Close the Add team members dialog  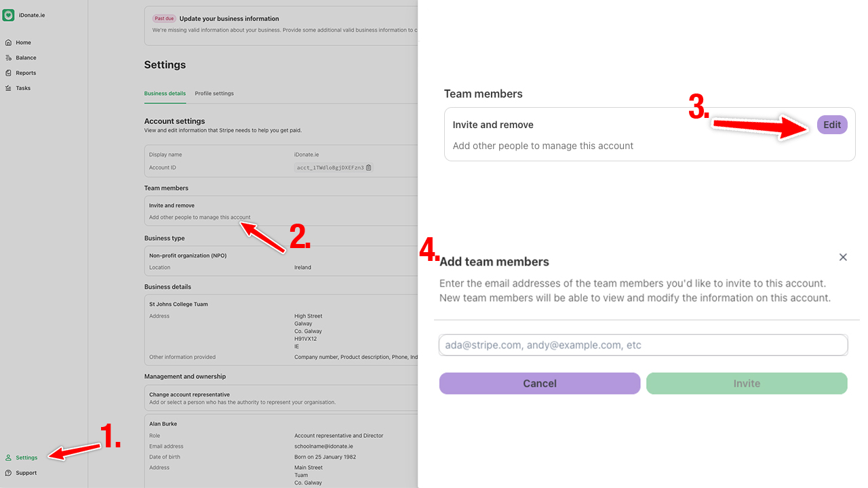(843, 257)
